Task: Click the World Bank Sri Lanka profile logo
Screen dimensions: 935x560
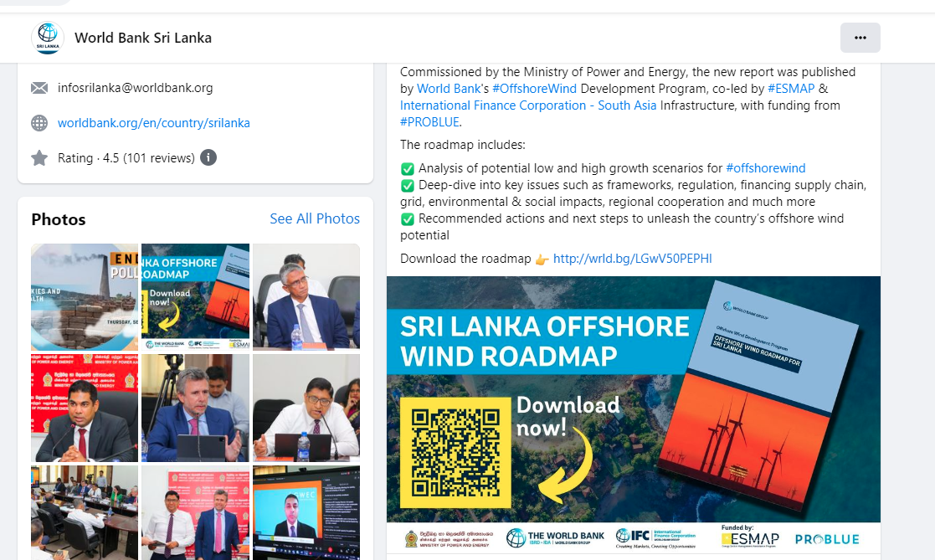Action: click(48, 38)
